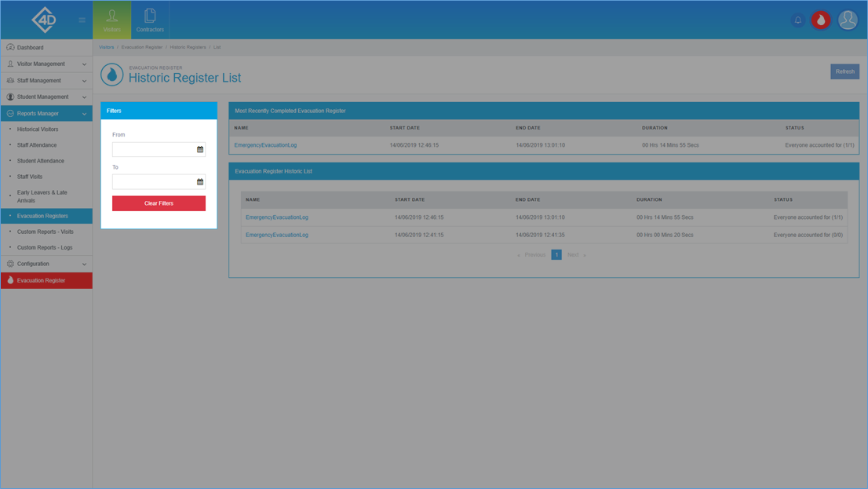This screenshot has width=868, height=489.
Task: Open Early Leavers & Late Arrivals report
Action: coord(42,196)
